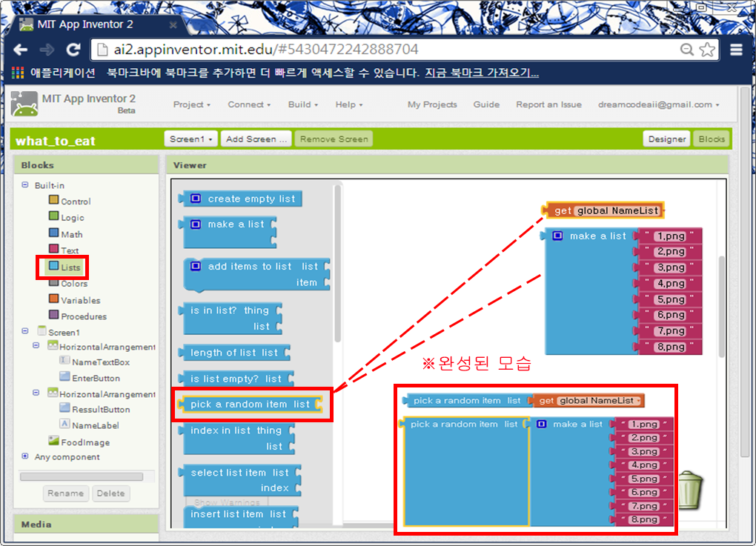This screenshot has height=546, width=756.
Task: Select the Logic blocks category icon
Action: pyautogui.click(x=53, y=216)
